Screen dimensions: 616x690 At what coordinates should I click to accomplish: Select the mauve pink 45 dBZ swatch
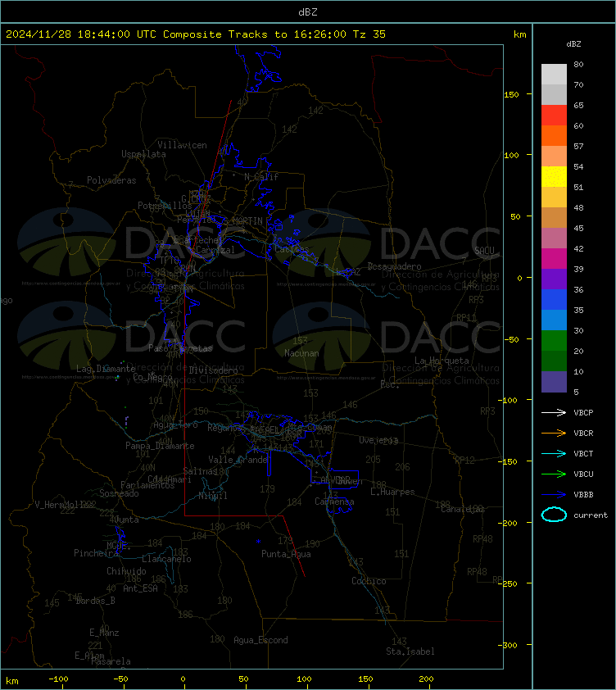point(554,238)
